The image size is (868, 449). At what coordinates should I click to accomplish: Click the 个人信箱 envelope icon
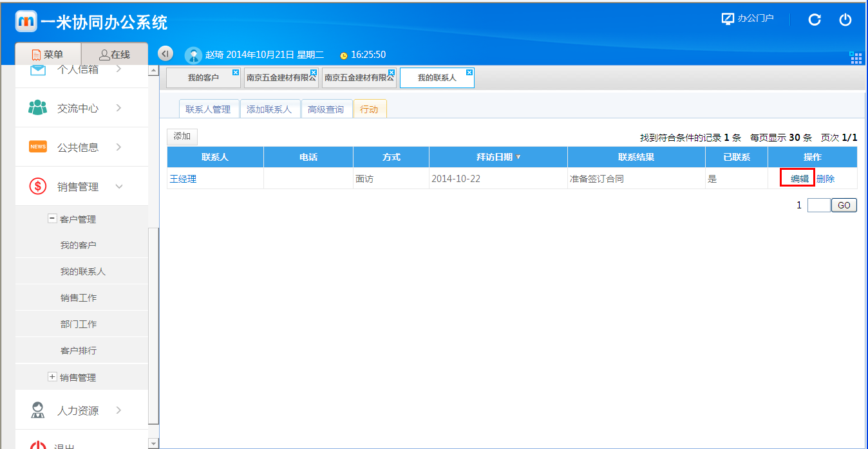[38, 70]
